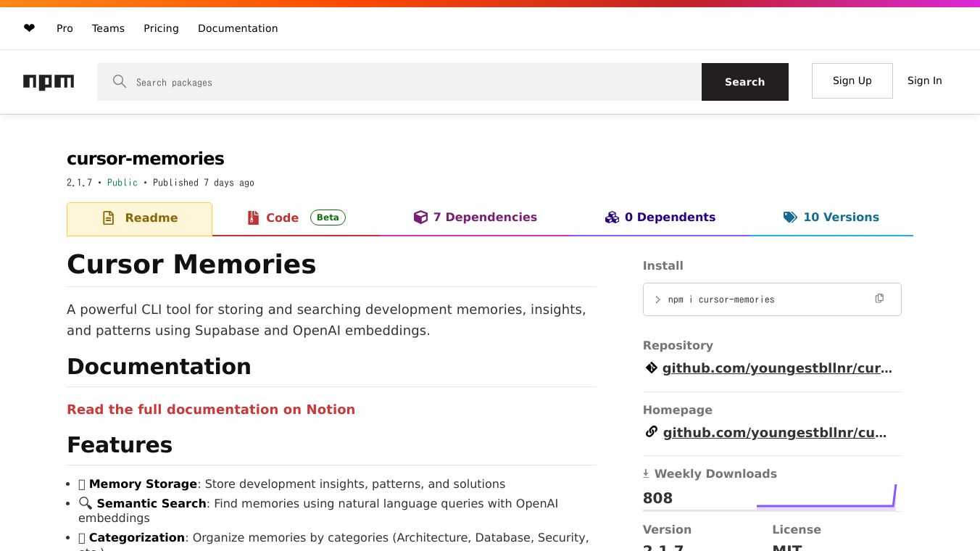This screenshot has width=980, height=551.
Task: Click the cursor-memories package title
Action: click(146, 159)
